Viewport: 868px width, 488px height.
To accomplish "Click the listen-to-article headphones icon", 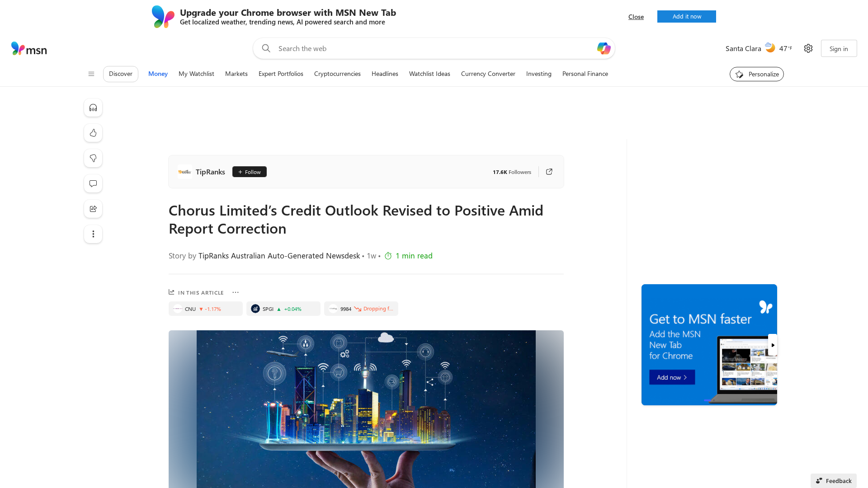I will 93,108.
